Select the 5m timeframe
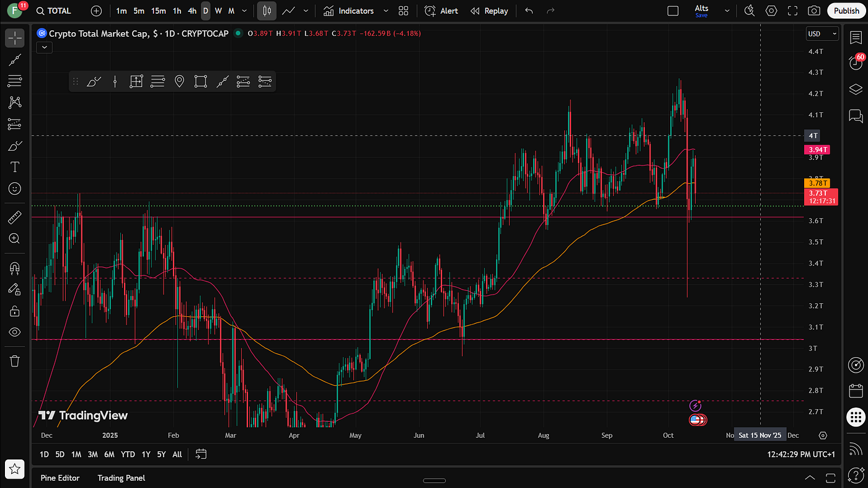The height and width of the screenshot is (488, 868). tap(139, 11)
